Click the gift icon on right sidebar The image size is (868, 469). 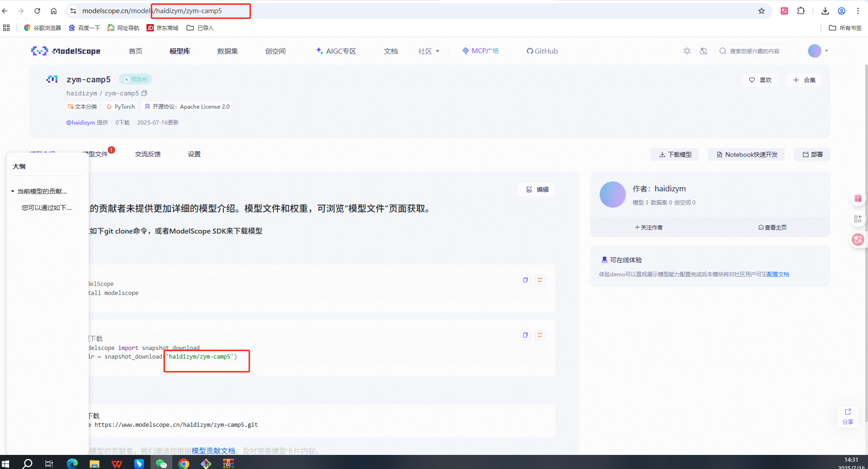858,198
